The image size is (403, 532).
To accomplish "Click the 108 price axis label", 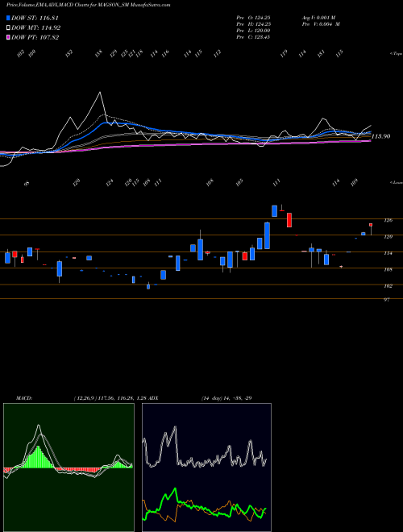I will click(388, 270).
